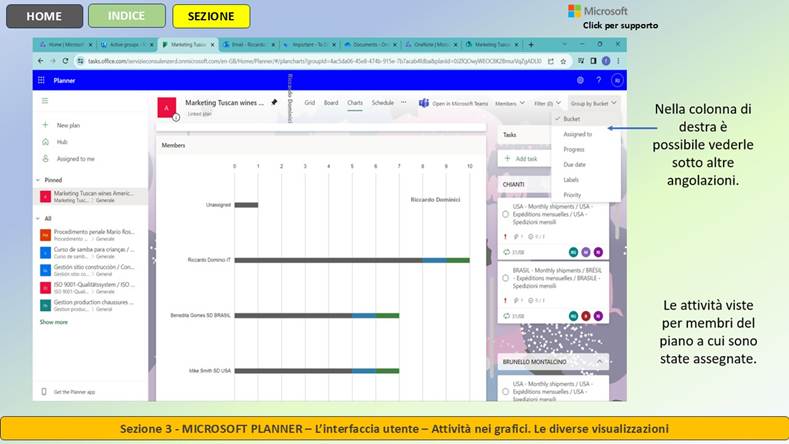The width and height of the screenshot is (789, 444).
Task: Mark the CHIANTI USA Monthly shipments task complete
Action: (505, 214)
